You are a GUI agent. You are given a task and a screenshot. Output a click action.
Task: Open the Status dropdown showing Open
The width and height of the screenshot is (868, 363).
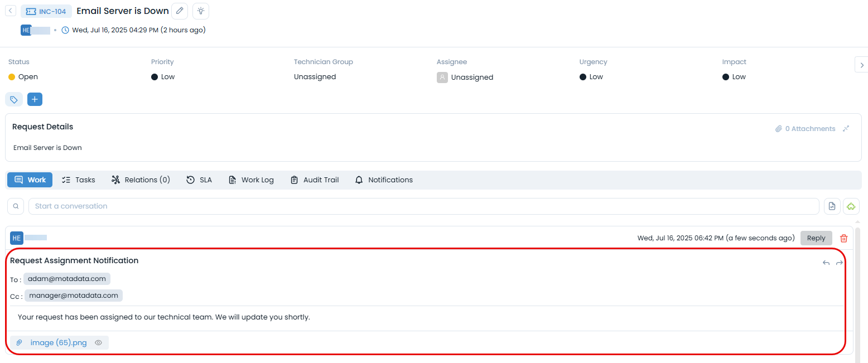(28, 77)
